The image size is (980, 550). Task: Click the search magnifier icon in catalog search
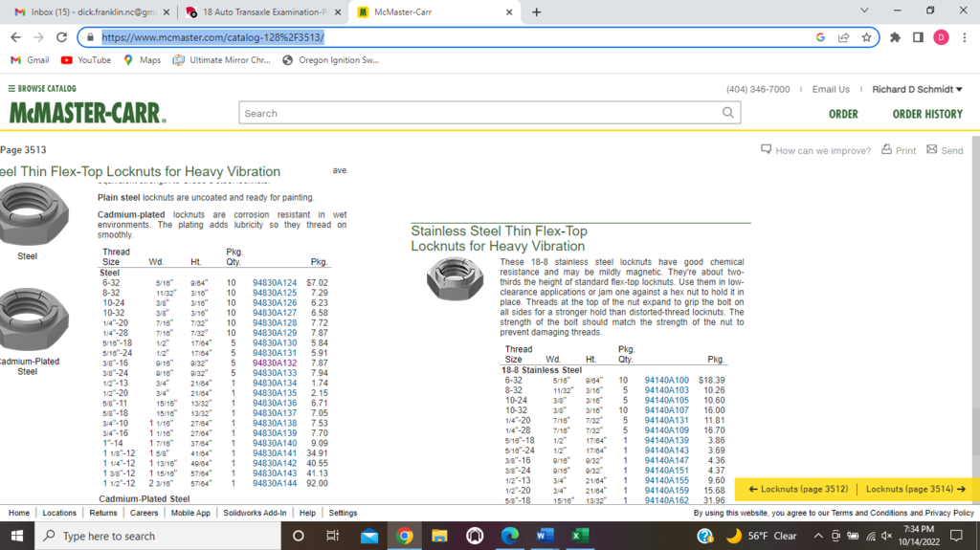coord(728,113)
